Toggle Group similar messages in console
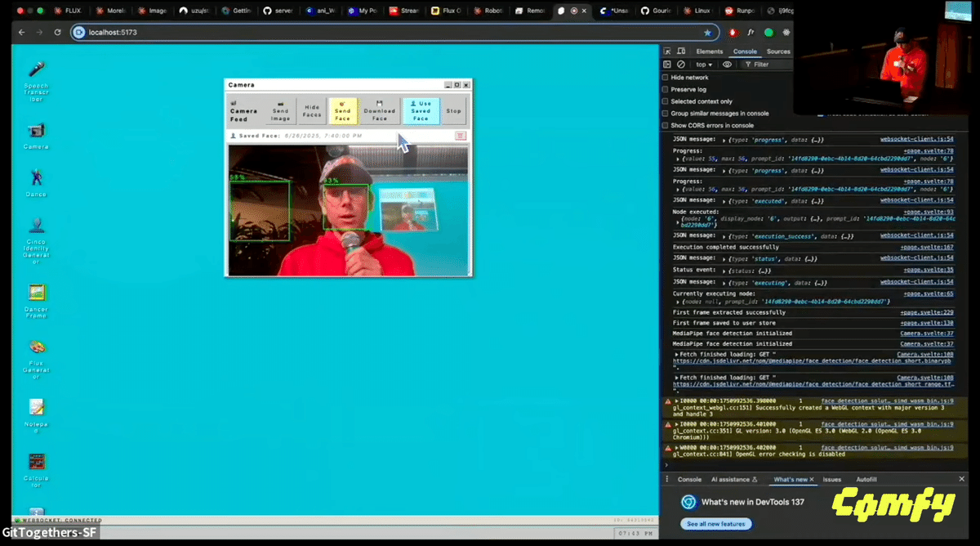Viewport: 980px width, 546px height. click(665, 114)
